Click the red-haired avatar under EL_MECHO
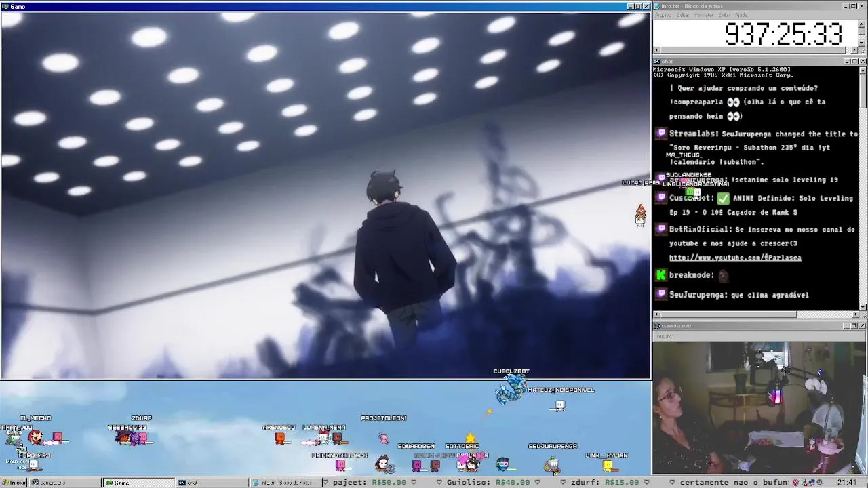868x488 pixels. tap(35, 437)
